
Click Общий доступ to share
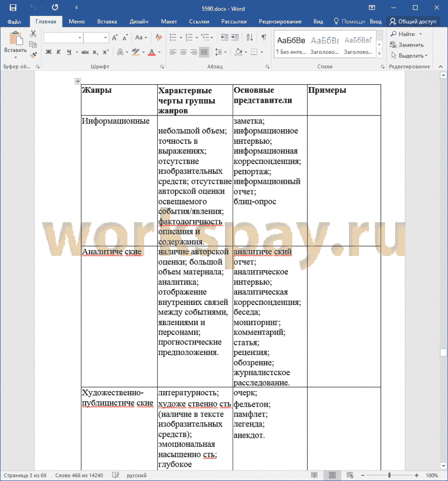[413, 22]
